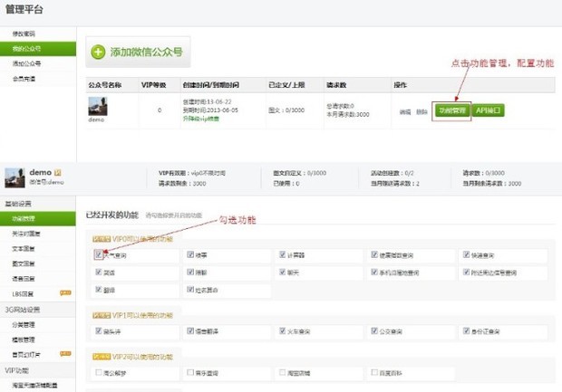Check the 百度百科 checkbox
The width and height of the screenshot is (562, 392).
tap(374, 372)
